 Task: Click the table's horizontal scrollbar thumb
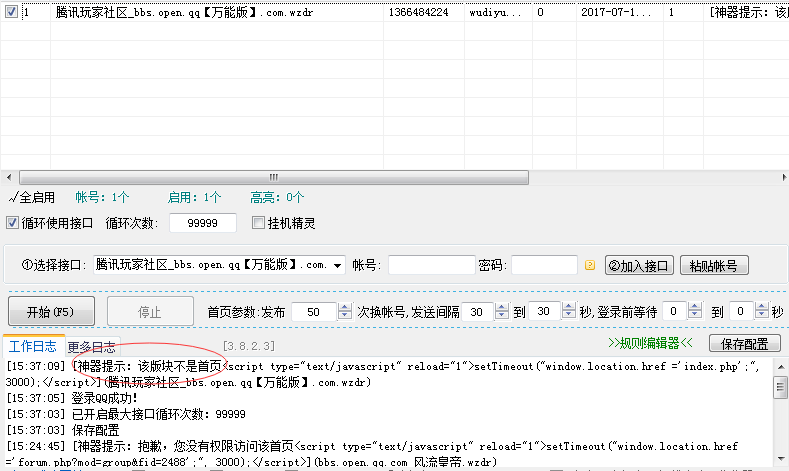(274, 177)
